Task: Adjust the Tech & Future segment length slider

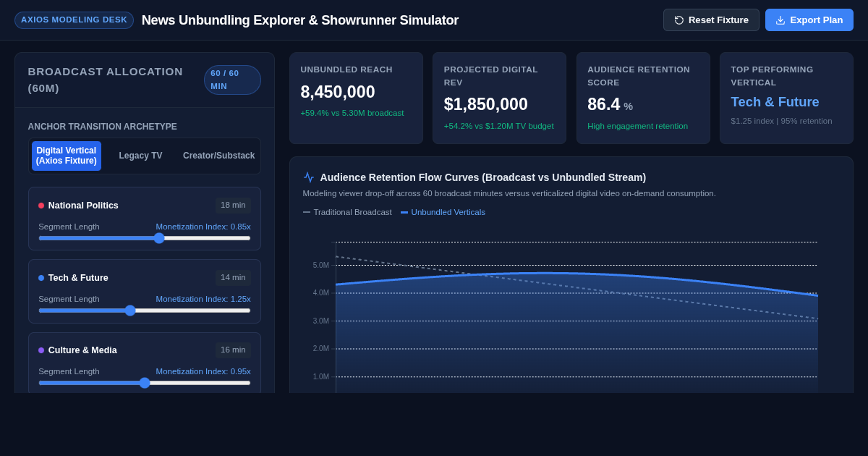Action: coord(145,311)
